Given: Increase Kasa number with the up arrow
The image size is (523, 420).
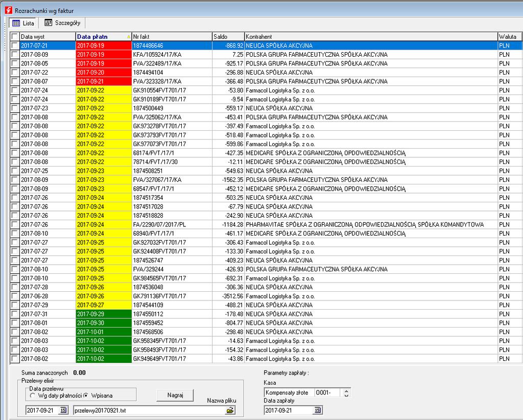Looking at the screenshot, I should point(346,391).
